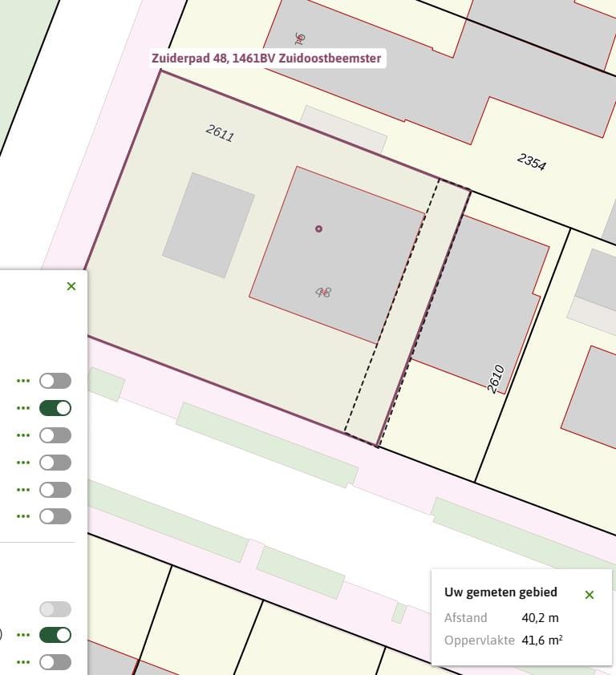
Task: Turn off the green enabled toggle in the lower group
Action: pos(55,635)
